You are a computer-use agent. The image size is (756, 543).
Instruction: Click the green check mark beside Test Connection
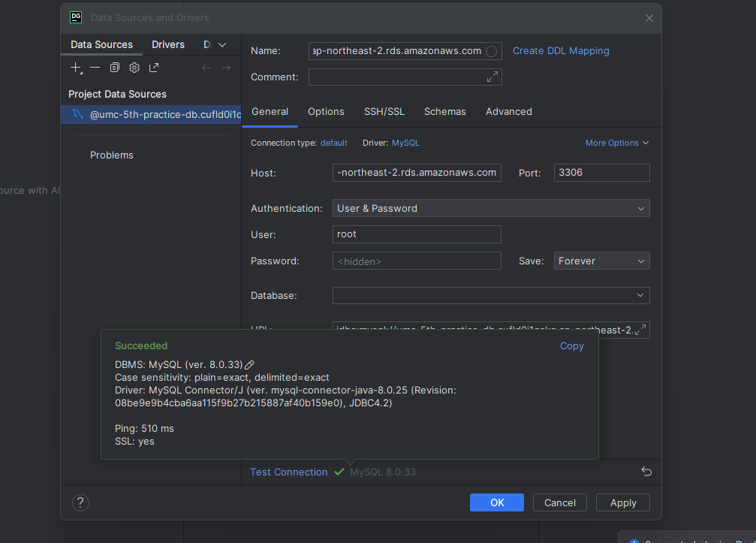pos(339,472)
